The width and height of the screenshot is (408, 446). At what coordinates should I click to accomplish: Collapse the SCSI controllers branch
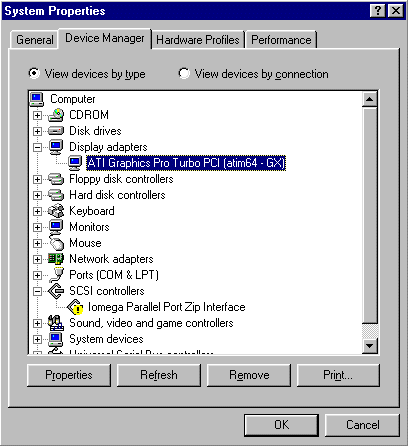[38, 291]
